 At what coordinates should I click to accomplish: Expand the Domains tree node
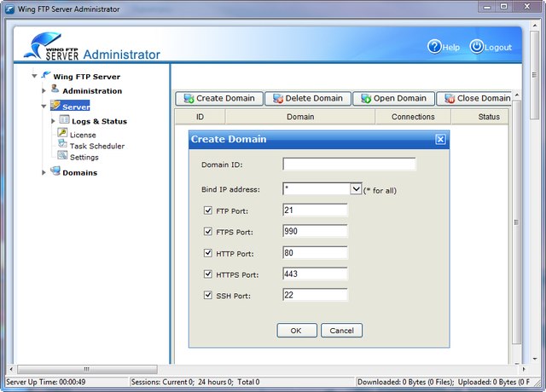point(44,173)
